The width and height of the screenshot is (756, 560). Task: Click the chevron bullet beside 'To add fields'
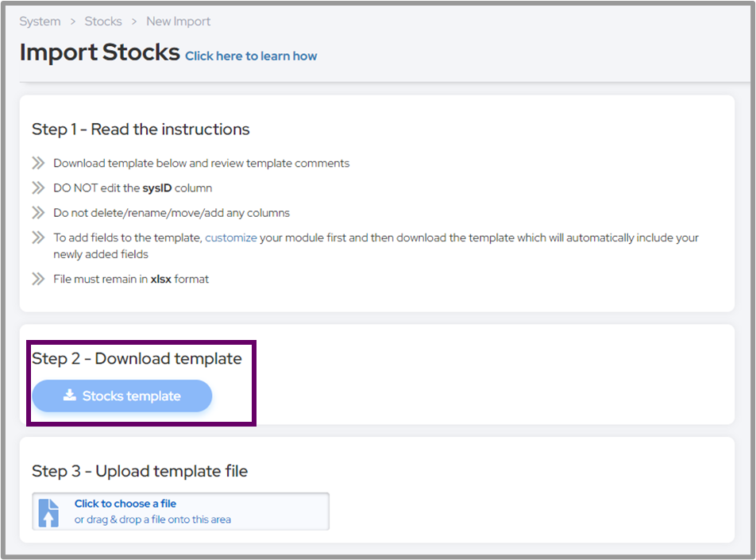pos(38,238)
